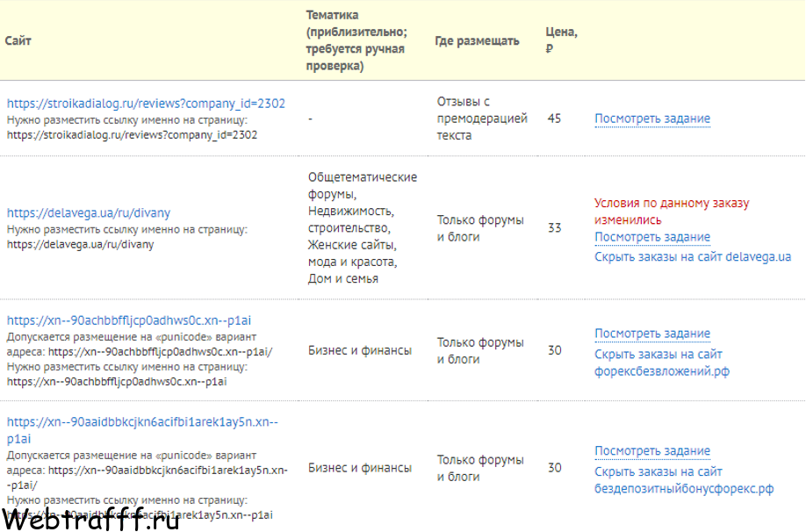
Task: Click the price 33 cell
Action: pos(554,227)
